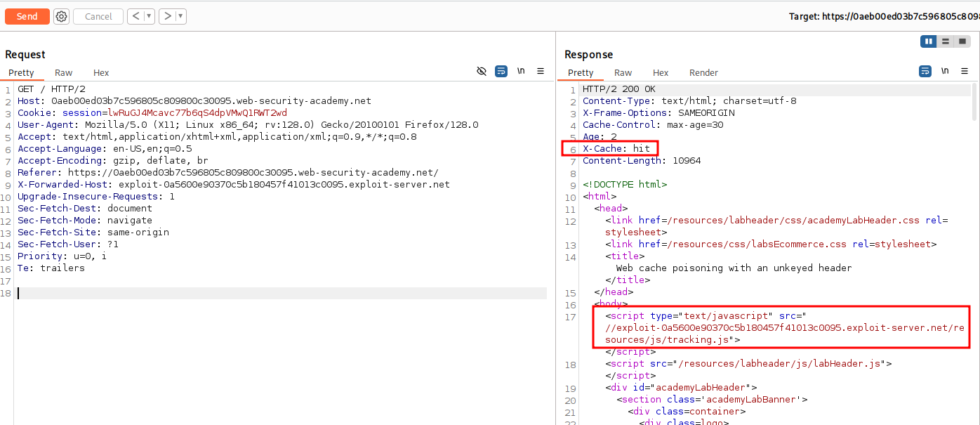Click the Upgrade-Insecure-Requests header line

(x=96, y=197)
